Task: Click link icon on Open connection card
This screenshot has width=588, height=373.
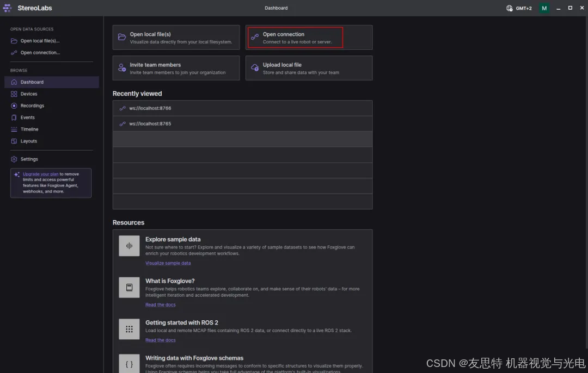Action: [x=255, y=37]
